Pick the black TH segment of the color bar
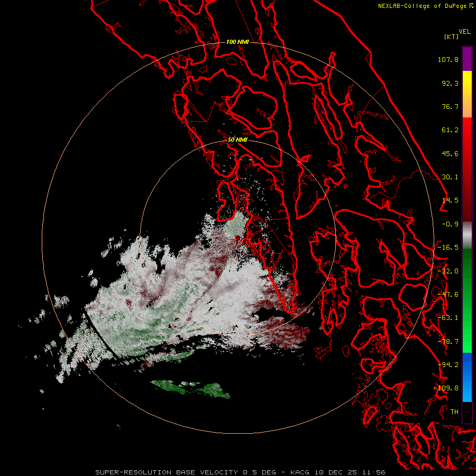This screenshot has height=476, width=476. pyautogui.click(x=467, y=413)
